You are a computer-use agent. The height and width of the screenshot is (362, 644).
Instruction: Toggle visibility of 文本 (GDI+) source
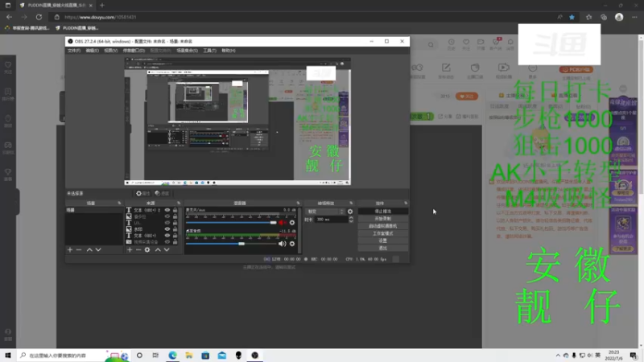[167, 236]
